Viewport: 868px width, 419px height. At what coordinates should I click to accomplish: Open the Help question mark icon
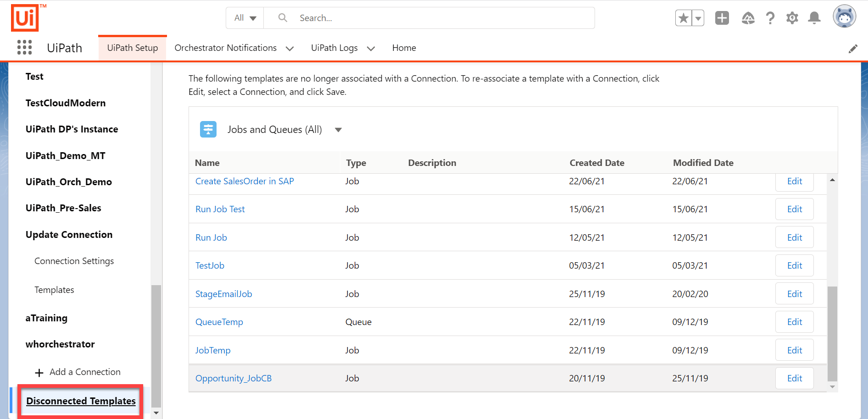[x=770, y=18]
